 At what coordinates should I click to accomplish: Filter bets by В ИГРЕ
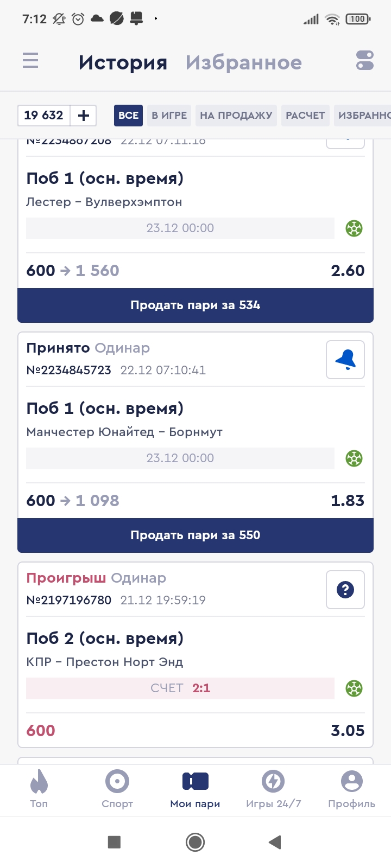pos(169,116)
